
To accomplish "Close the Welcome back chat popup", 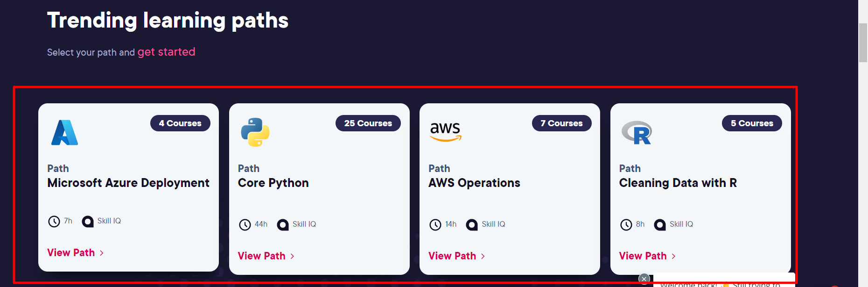I will 644,279.
